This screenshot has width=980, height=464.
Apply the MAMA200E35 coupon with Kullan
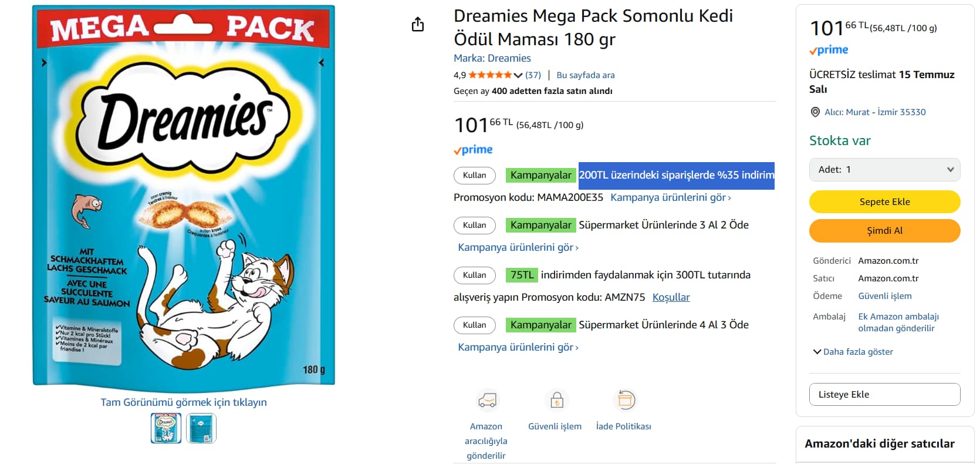pyautogui.click(x=474, y=175)
